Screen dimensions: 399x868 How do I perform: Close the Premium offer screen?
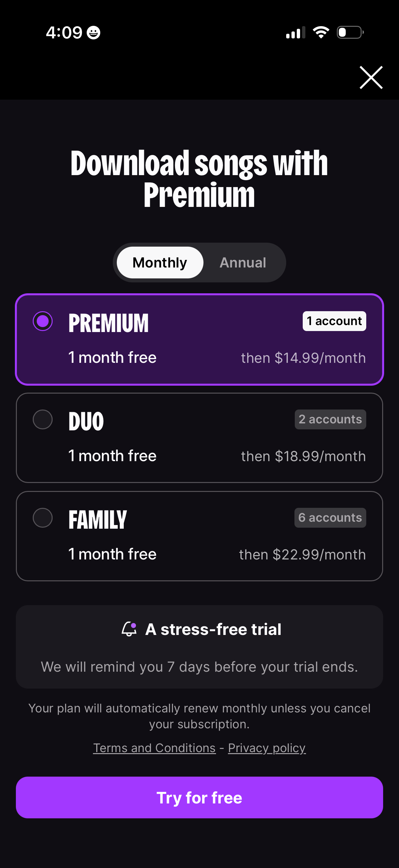click(x=371, y=77)
